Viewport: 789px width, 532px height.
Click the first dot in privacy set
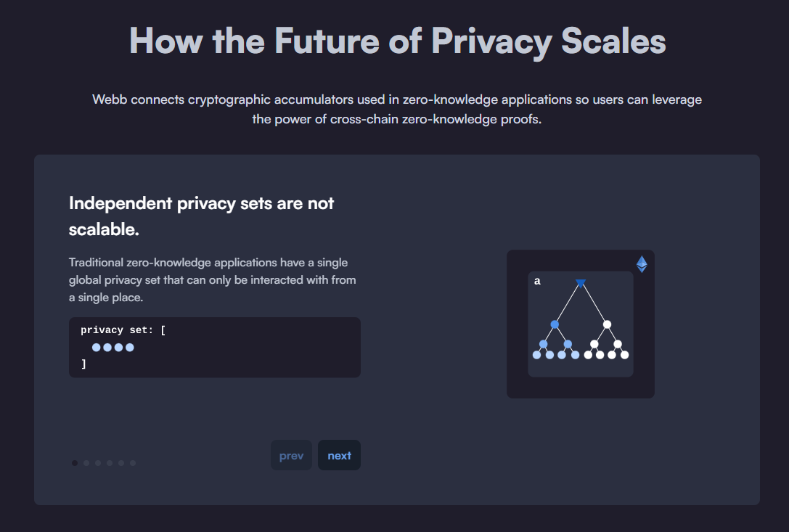(x=97, y=348)
